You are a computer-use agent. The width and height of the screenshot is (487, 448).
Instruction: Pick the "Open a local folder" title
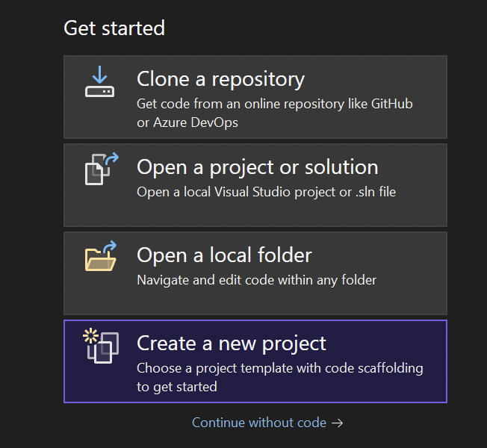tap(224, 255)
